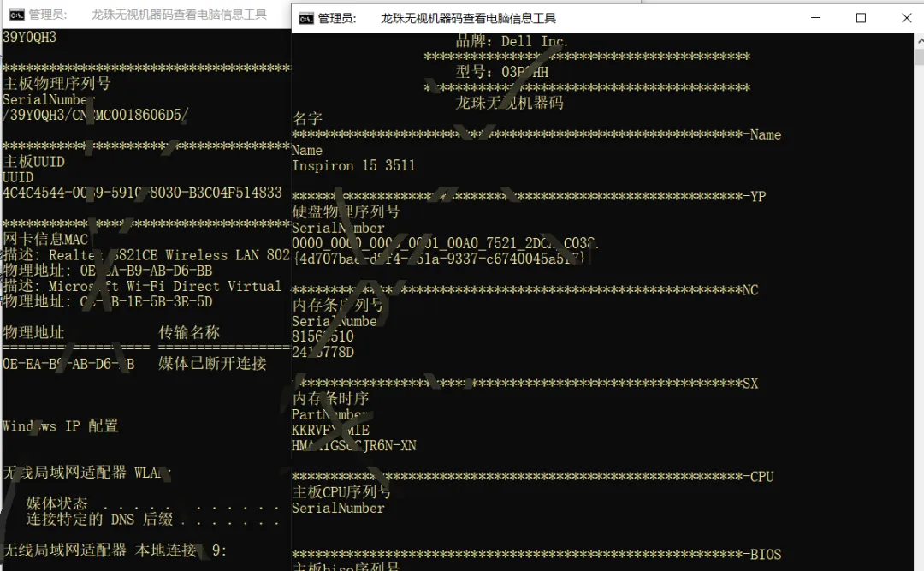Click the hard disk SerialNumber value starting 0000_0000

[445, 244]
